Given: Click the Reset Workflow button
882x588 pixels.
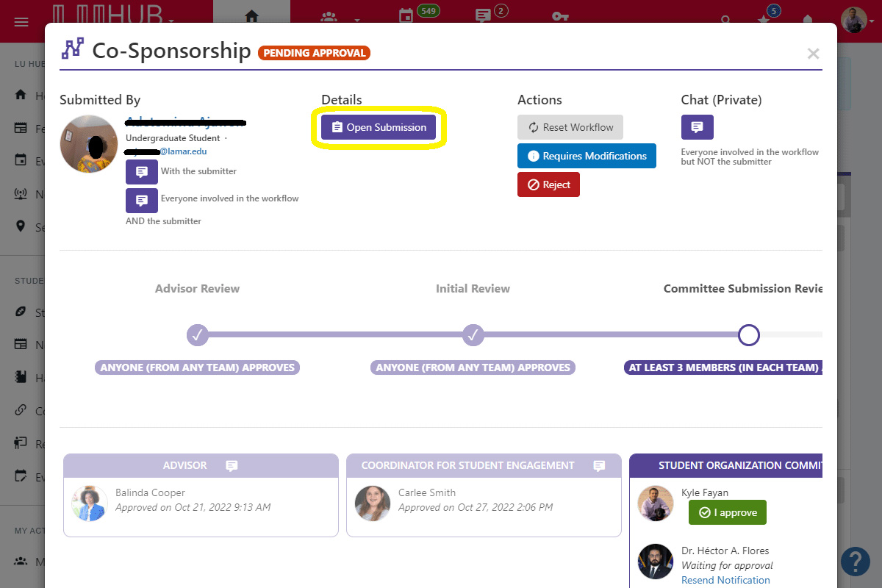Looking at the screenshot, I should pyautogui.click(x=570, y=127).
